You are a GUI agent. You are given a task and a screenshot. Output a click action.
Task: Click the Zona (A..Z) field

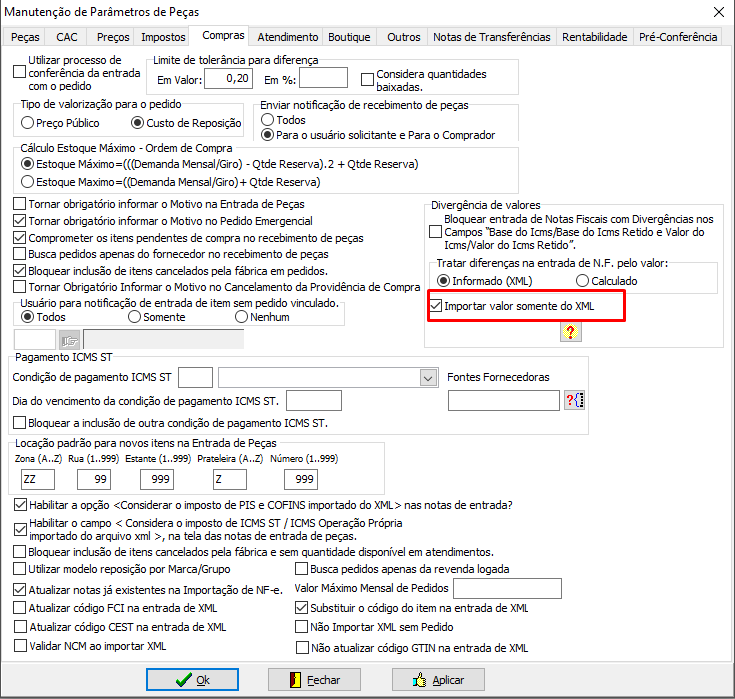(x=38, y=479)
